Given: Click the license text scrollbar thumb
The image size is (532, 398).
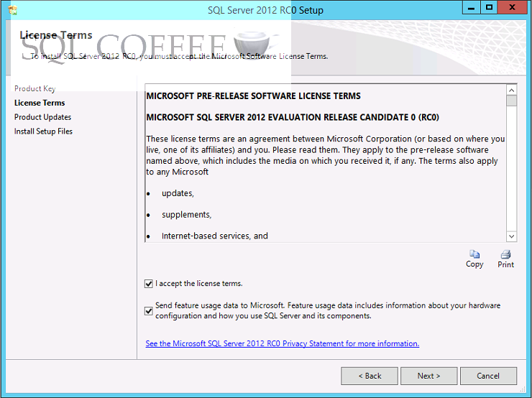Looking at the screenshot, I should [512, 101].
